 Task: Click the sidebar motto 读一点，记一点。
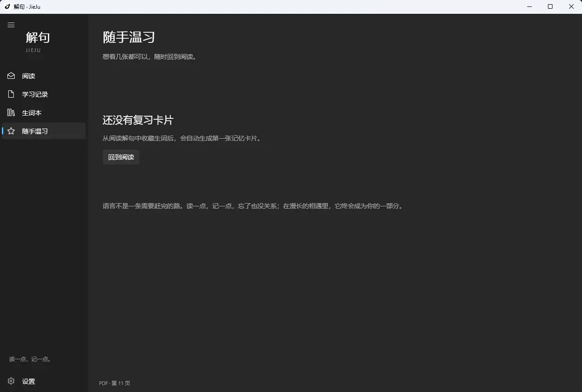click(x=30, y=359)
